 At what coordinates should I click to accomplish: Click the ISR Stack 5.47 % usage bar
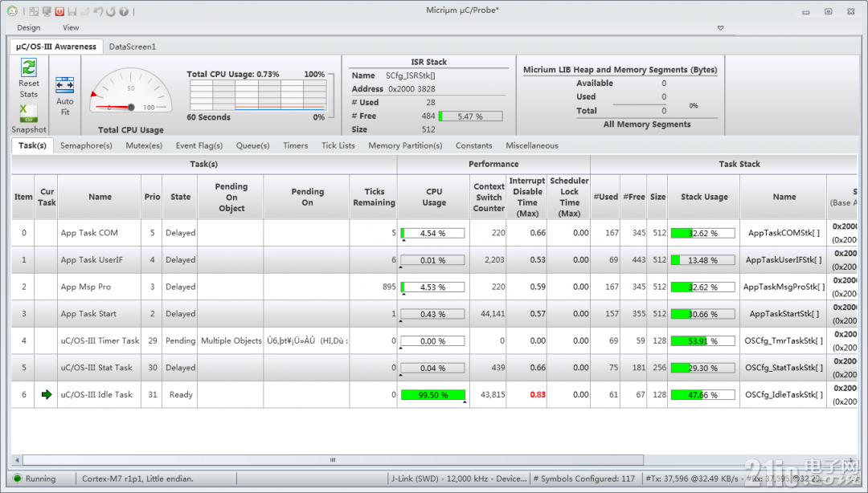pos(470,116)
